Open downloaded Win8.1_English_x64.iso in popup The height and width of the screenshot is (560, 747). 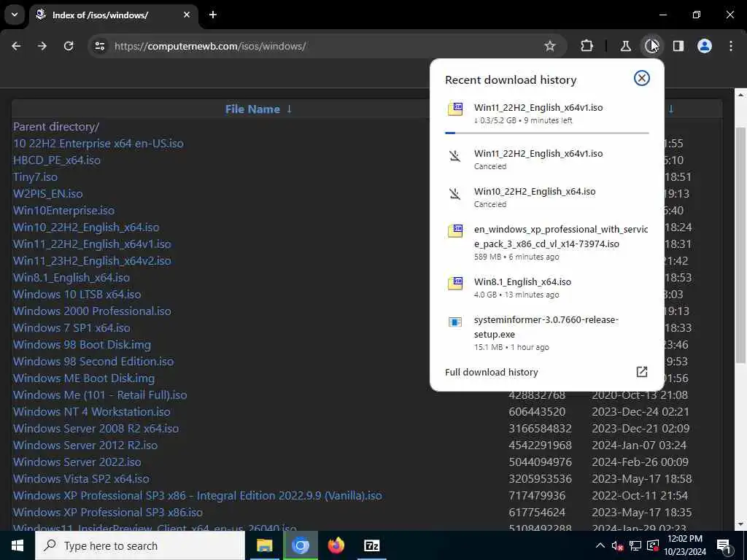[x=547, y=287]
